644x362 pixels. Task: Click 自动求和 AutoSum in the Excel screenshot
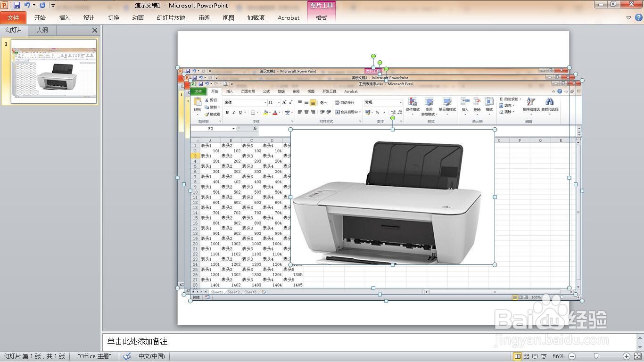pos(509,99)
